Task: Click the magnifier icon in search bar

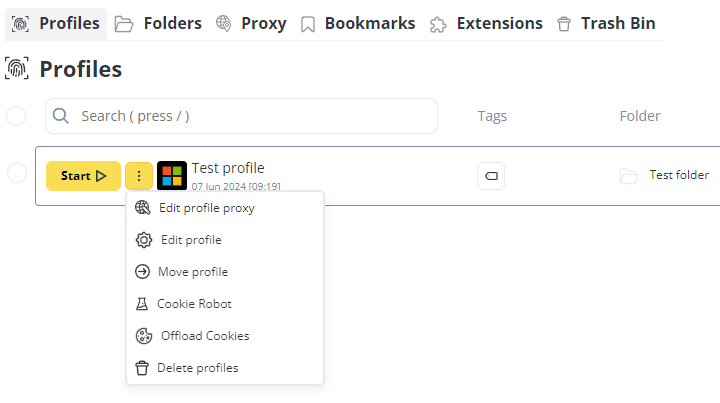Action: [61, 116]
